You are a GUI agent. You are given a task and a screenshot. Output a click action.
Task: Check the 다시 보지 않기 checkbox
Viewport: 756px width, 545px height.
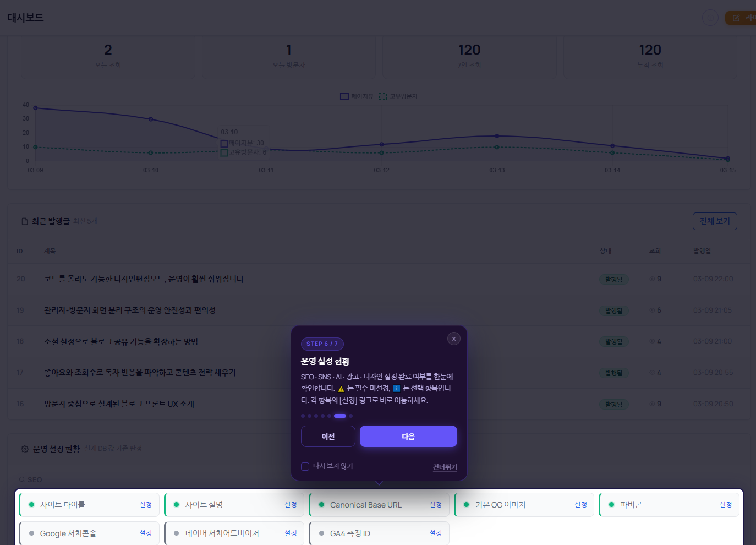pyautogui.click(x=305, y=466)
